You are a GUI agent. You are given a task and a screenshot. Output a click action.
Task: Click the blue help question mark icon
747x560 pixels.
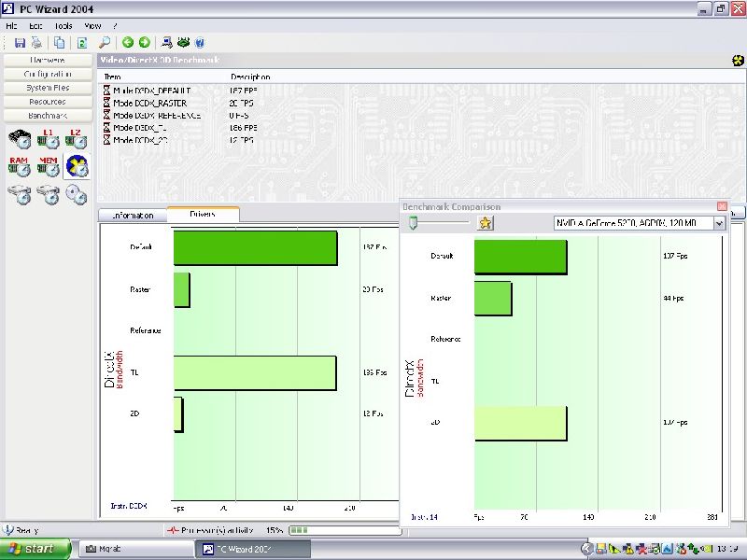tap(200, 42)
